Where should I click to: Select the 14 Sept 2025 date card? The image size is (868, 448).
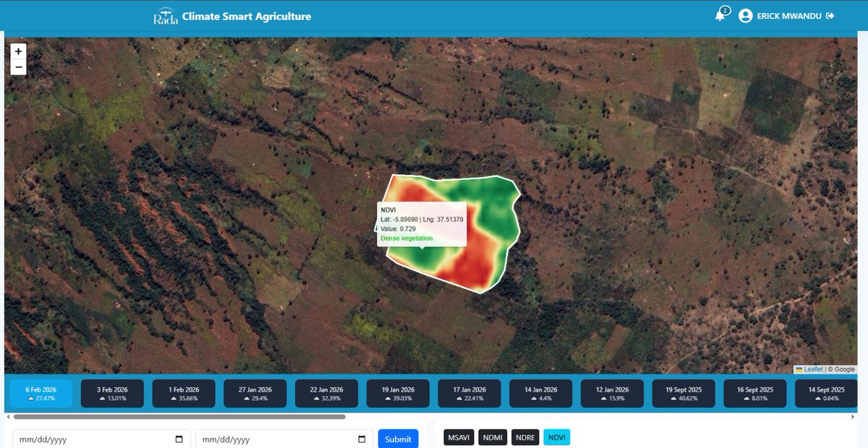pos(827,394)
